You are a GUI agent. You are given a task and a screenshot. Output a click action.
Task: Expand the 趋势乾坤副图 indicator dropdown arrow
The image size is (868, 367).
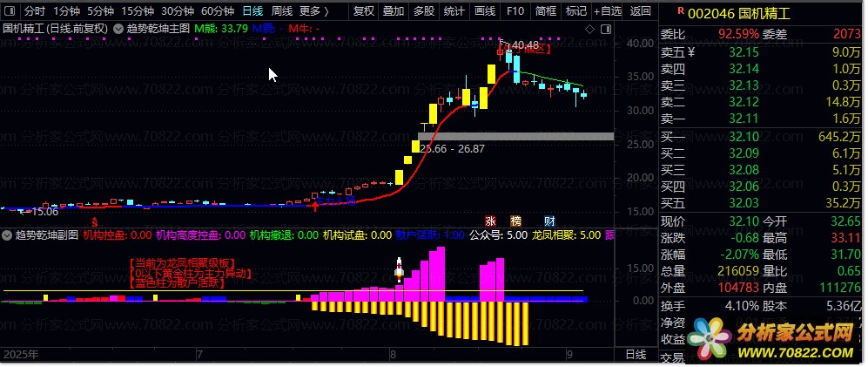(x=7, y=235)
